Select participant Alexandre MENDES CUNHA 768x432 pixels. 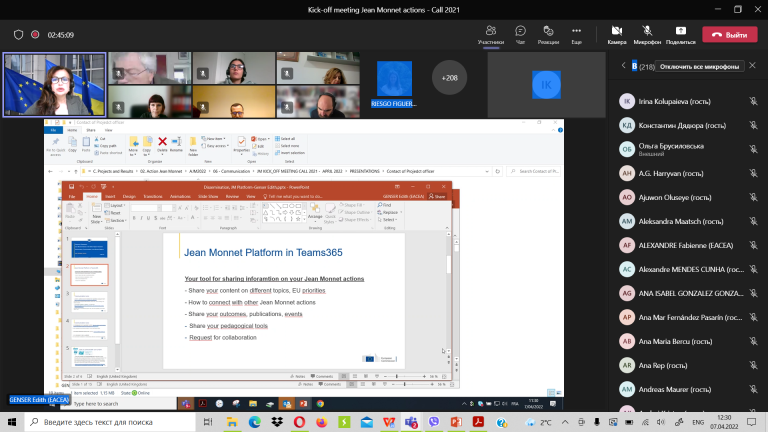point(688,269)
